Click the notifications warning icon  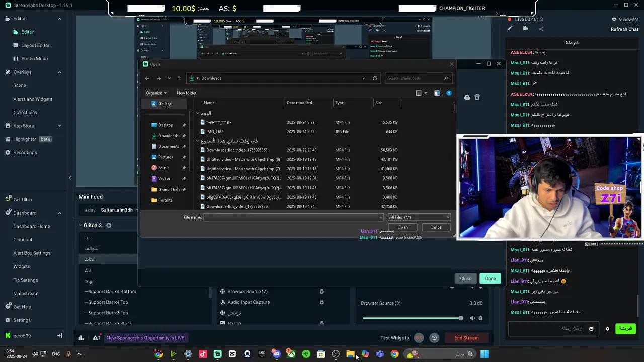tap(96, 338)
